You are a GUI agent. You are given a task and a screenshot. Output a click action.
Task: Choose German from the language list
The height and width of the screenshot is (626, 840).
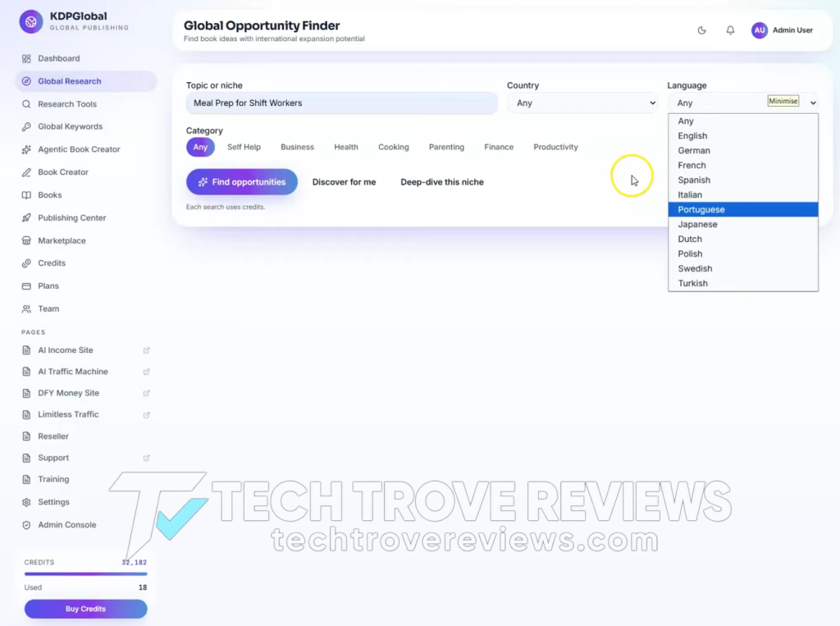tap(743, 151)
